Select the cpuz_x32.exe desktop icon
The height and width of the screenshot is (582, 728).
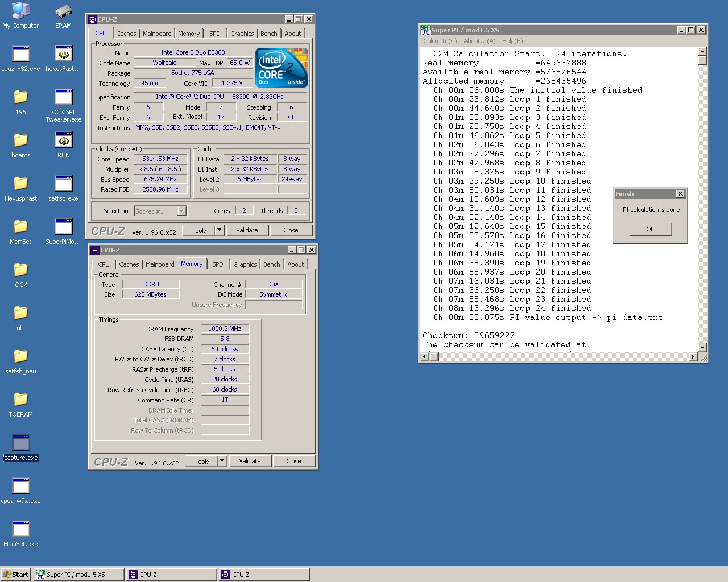coord(20,59)
